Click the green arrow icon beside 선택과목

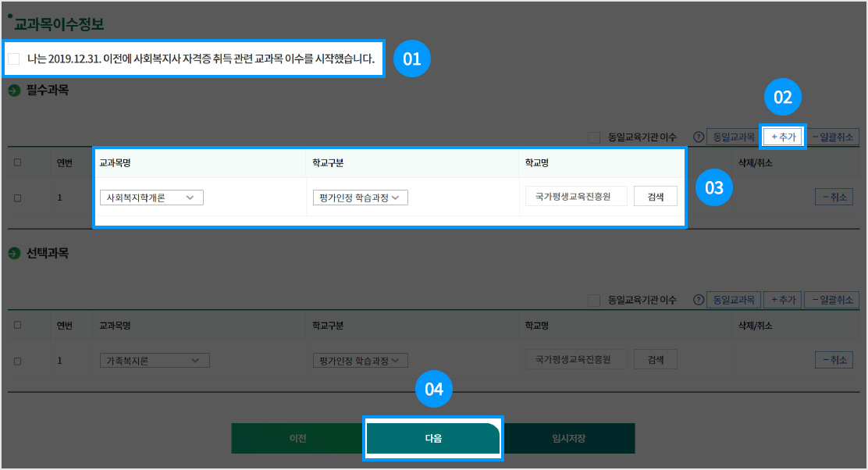(x=14, y=254)
